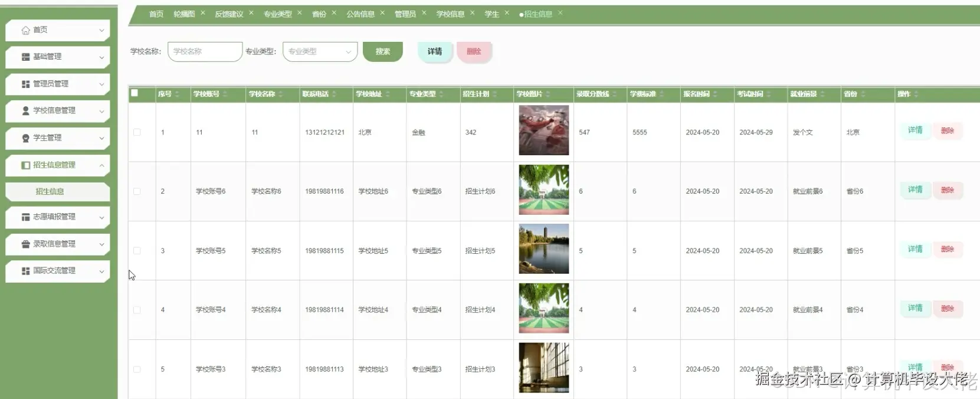Sort by 联系电话 column sort arrows
980x399 pixels.
pos(334,94)
